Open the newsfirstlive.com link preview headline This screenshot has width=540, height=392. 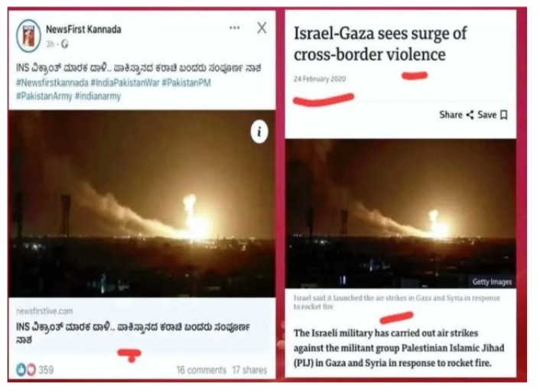pyautogui.click(x=133, y=333)
